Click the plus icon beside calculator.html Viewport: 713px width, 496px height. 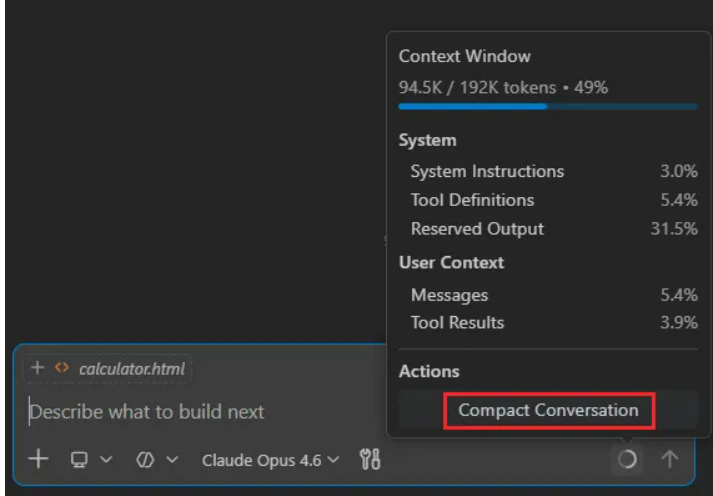38,368
